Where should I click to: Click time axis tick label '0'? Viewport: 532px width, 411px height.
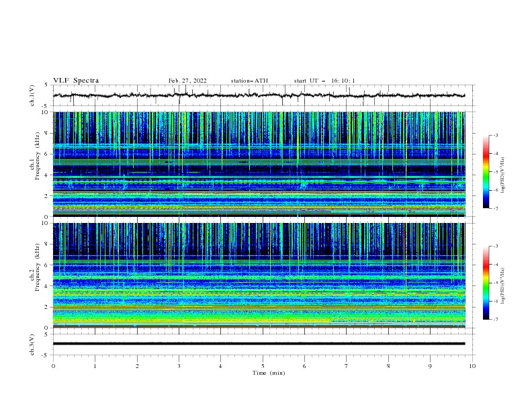(x=53, y=366)
